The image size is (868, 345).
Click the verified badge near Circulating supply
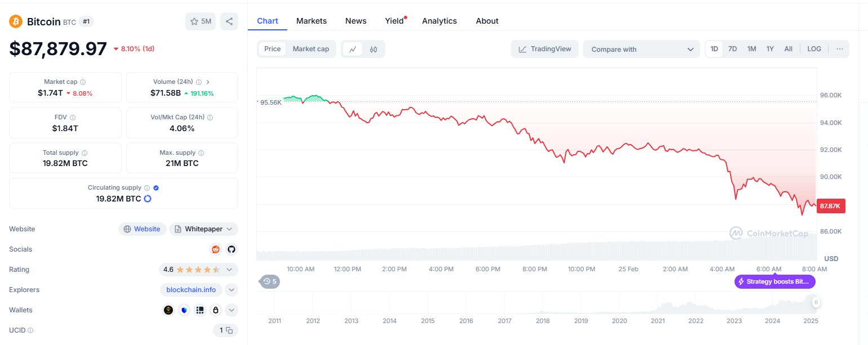pos(156,188)
